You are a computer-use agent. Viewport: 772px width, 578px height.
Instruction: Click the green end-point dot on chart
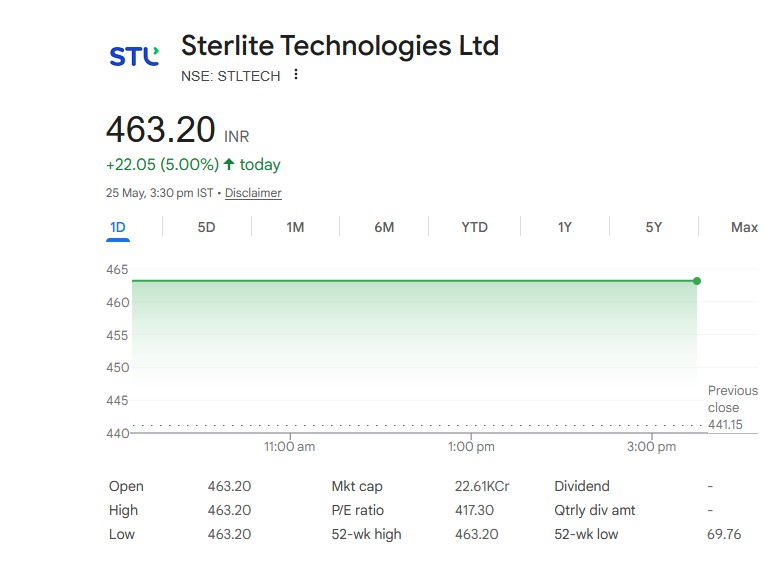coord(697,281)
